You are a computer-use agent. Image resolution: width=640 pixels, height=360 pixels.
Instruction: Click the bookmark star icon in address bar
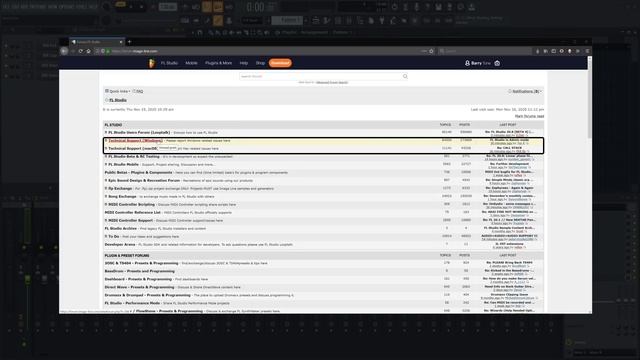coord(431,51)
